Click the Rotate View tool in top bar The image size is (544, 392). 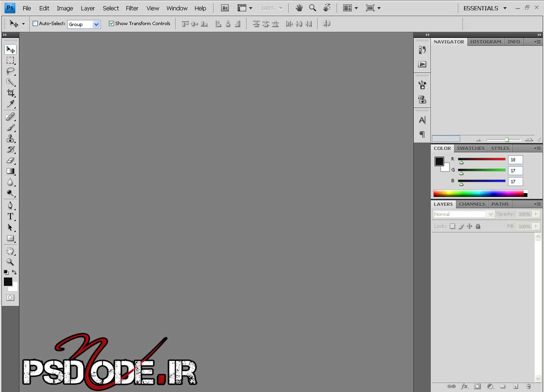click(x=327, y=8)
